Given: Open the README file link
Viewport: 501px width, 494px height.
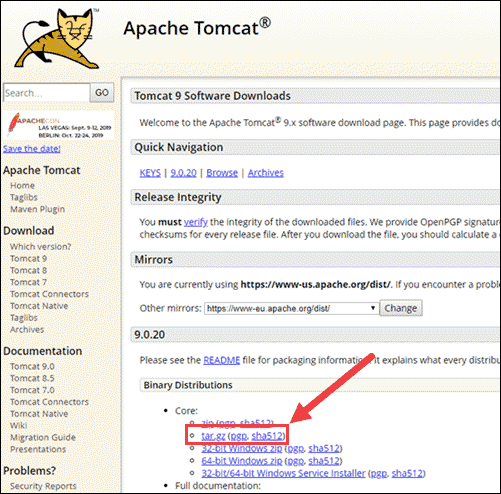Looking at the screenshot, I should click(222, 360).
